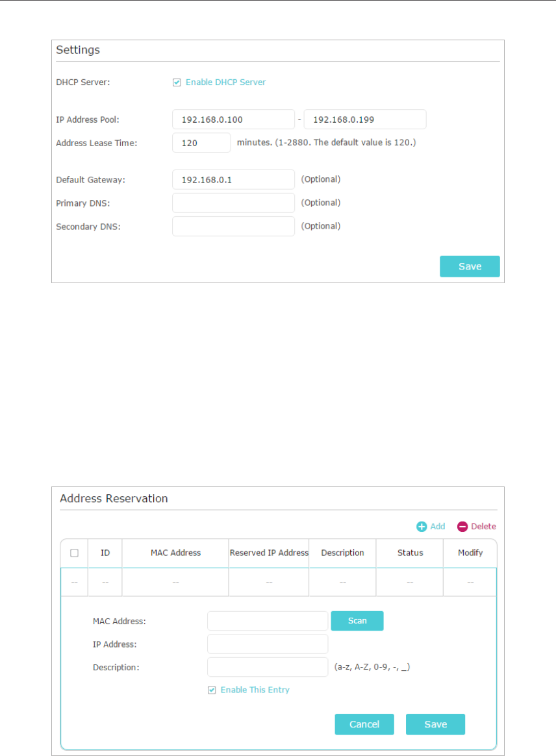Click the Add text link
The width and height of the screenshot is (556, 756).
pos(437,527)
